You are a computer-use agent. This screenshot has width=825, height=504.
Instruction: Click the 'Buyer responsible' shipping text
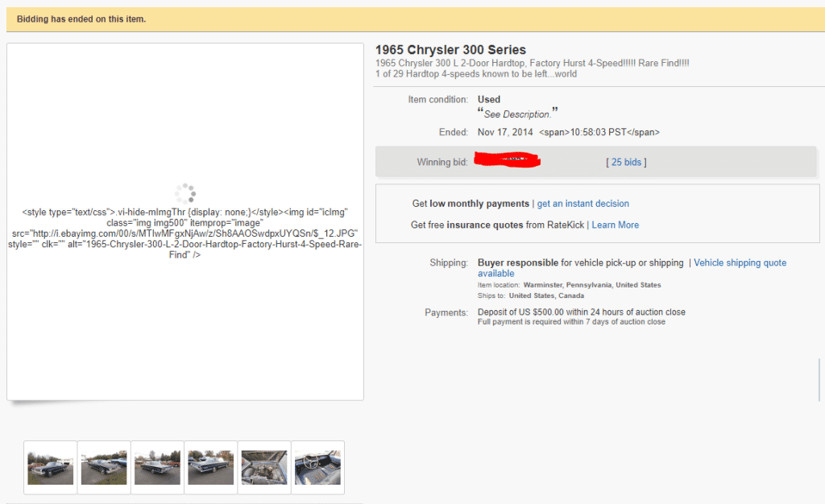518,263
